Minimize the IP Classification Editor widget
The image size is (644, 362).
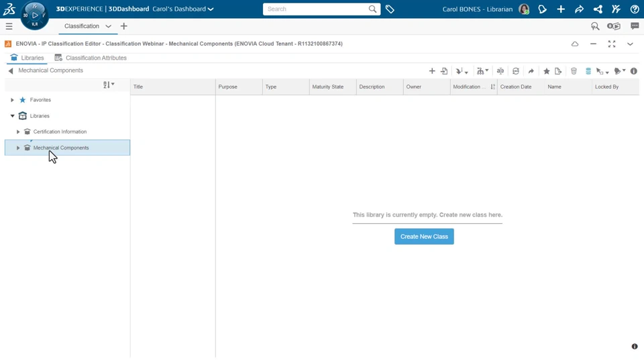(593, 44)
